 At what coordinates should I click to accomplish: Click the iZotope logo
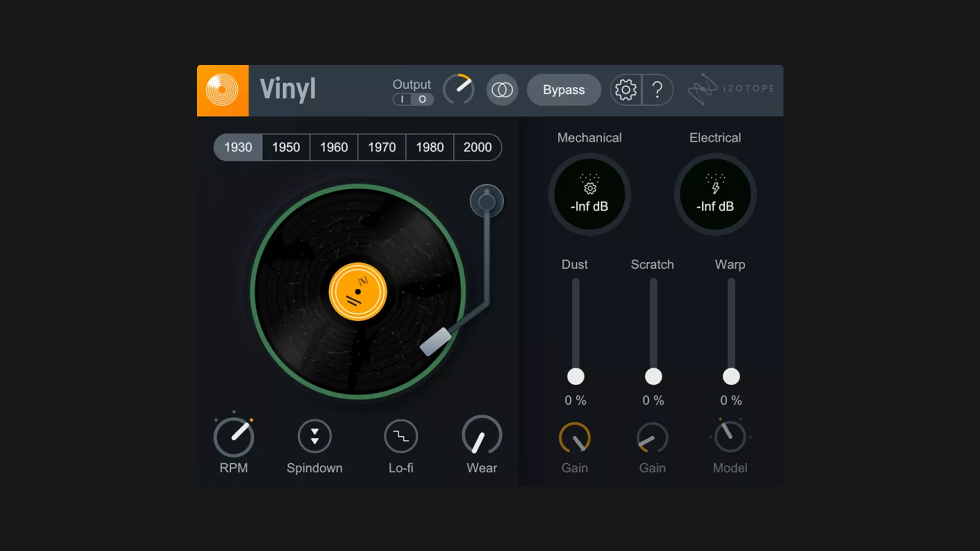(730, 89)
